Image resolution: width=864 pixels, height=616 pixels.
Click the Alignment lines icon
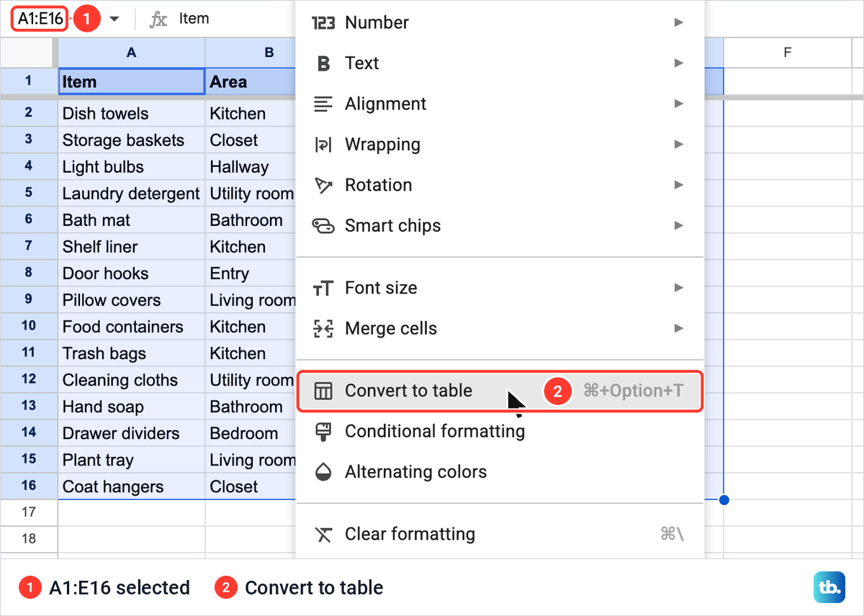click(x=323, y=104)
